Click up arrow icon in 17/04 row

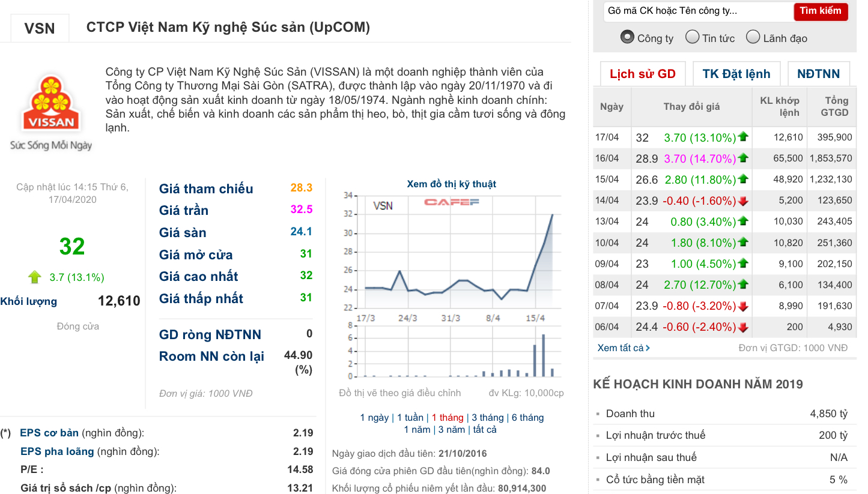click(x=743, y=137)
